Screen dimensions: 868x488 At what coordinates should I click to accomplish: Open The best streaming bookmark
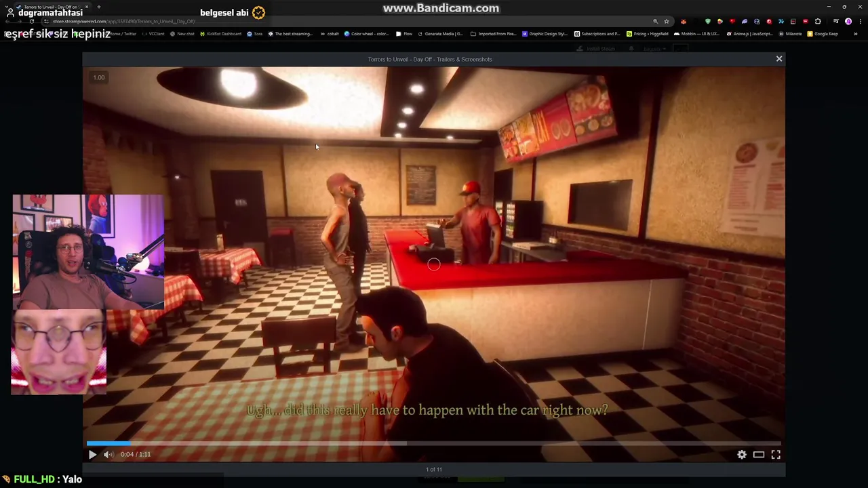(290, 34)
